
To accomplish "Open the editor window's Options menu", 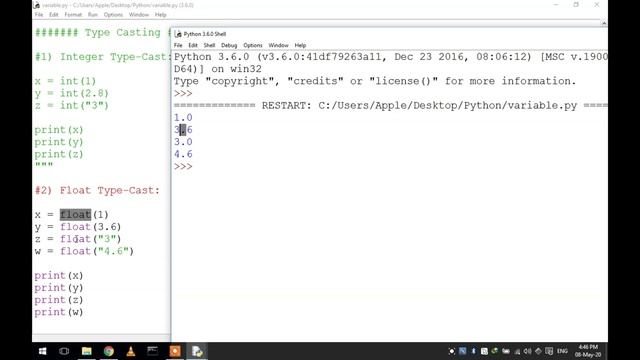I will click(113, 15).
